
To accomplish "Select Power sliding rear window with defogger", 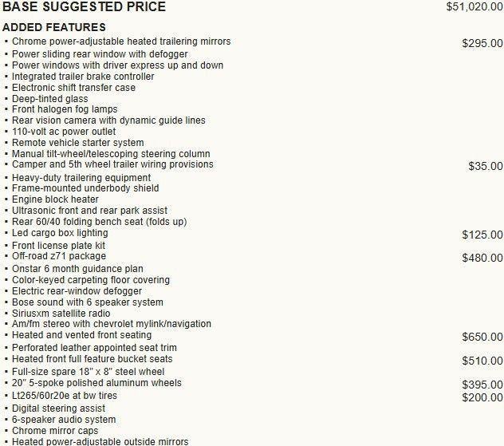I will (100, 54).
